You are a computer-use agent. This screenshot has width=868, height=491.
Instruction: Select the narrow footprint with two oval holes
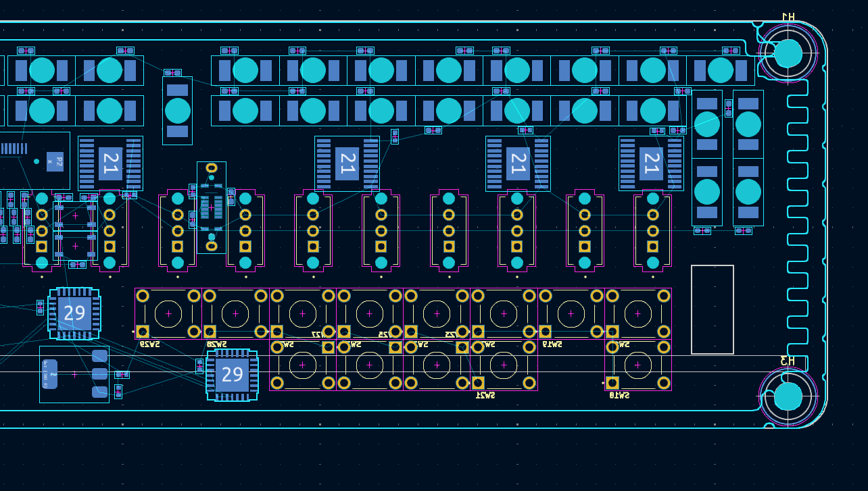pyautogui.click(x=212, y=207)
